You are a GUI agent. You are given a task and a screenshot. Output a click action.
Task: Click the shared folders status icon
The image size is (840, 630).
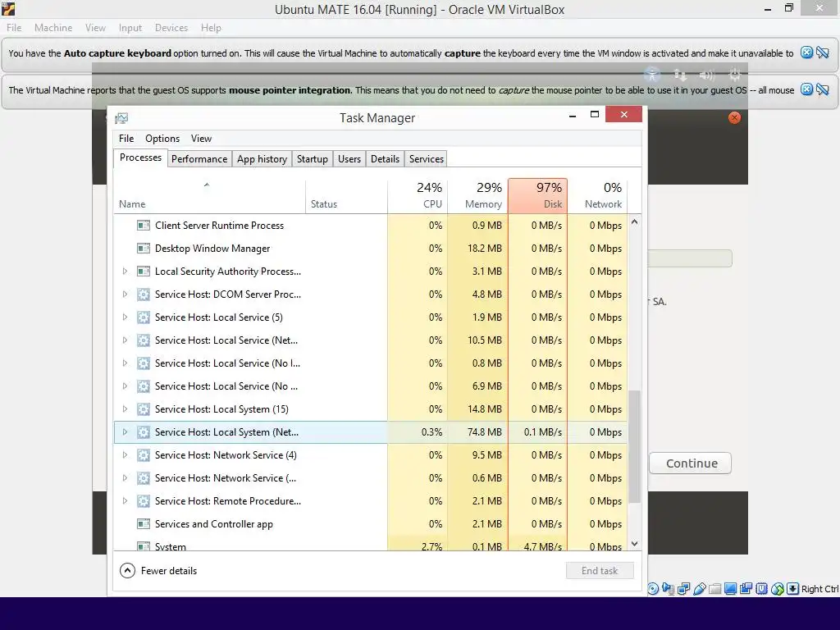pyautogui.click(x=714, y=589)
